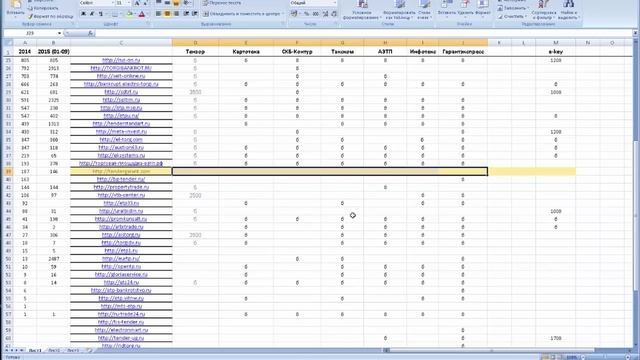The height and width of the screenshot is (360, 640).
Task: Toggle underline formatting
Action: click(x=100, y=14)
